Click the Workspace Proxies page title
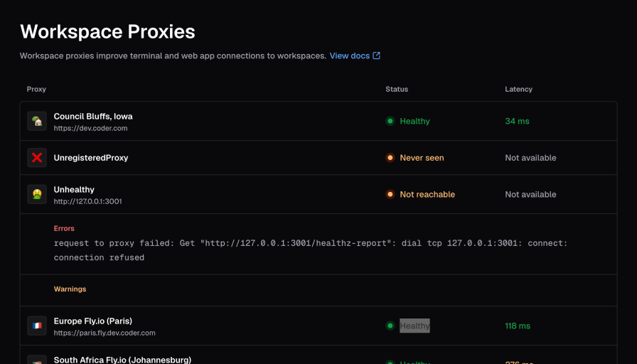637x364 pixels. point(107,31)
